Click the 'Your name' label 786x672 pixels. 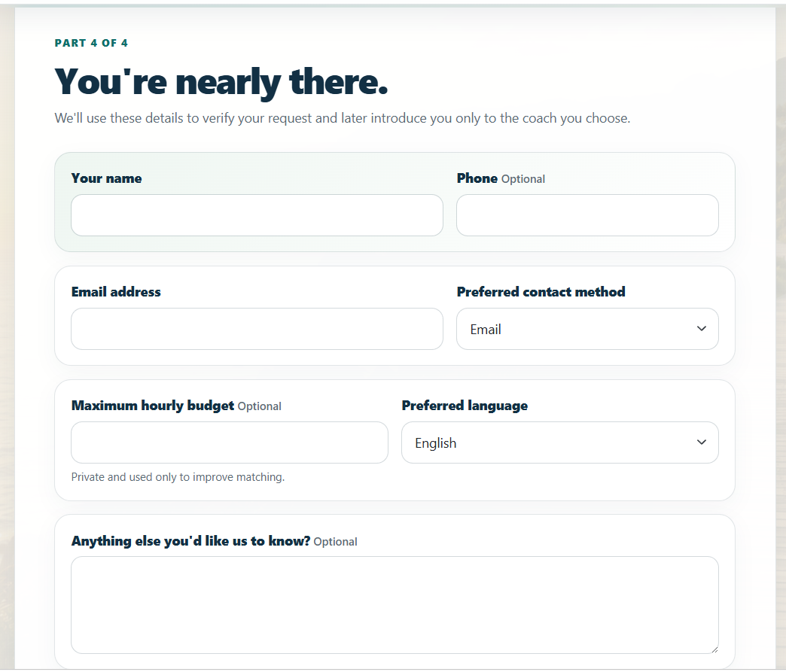pyautogui.click(x=106, y=178)
